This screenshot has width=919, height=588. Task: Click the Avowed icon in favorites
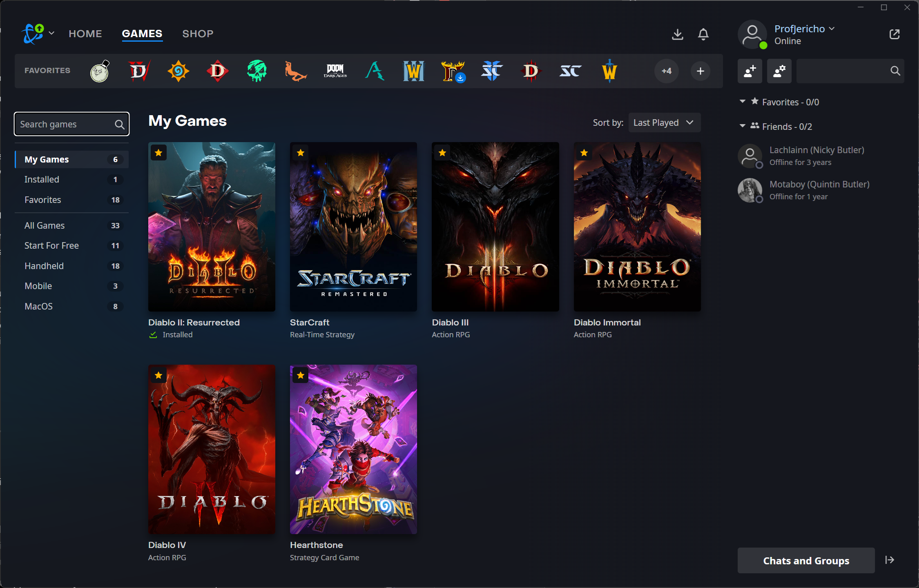click(x=375, y=71)
